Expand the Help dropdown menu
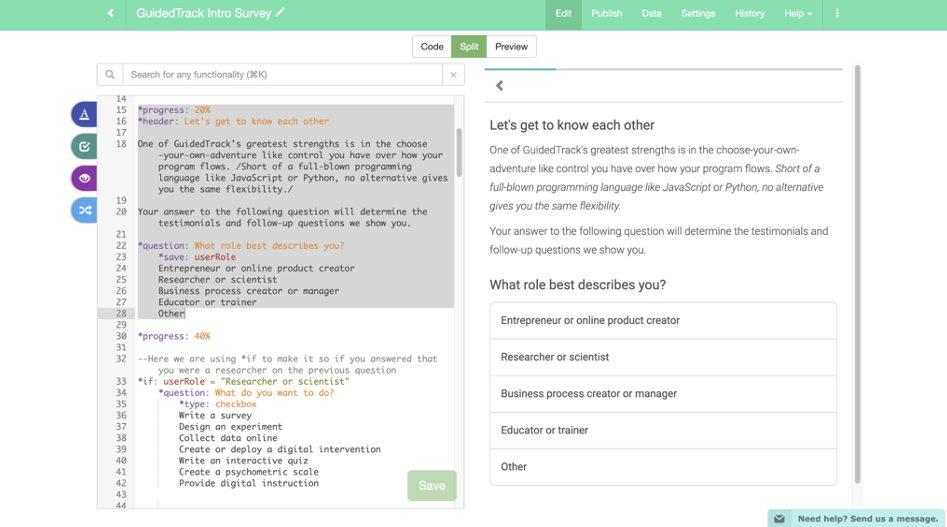This screenshot has width=947, height=527. [x=797, y=14]
